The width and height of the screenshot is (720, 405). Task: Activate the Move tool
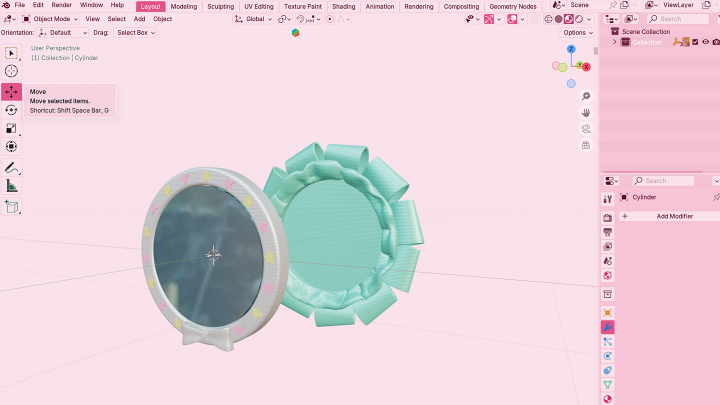(11, 92)
